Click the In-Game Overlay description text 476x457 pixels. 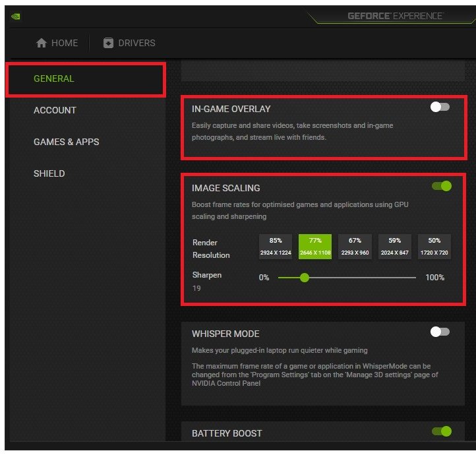[292, 131]
